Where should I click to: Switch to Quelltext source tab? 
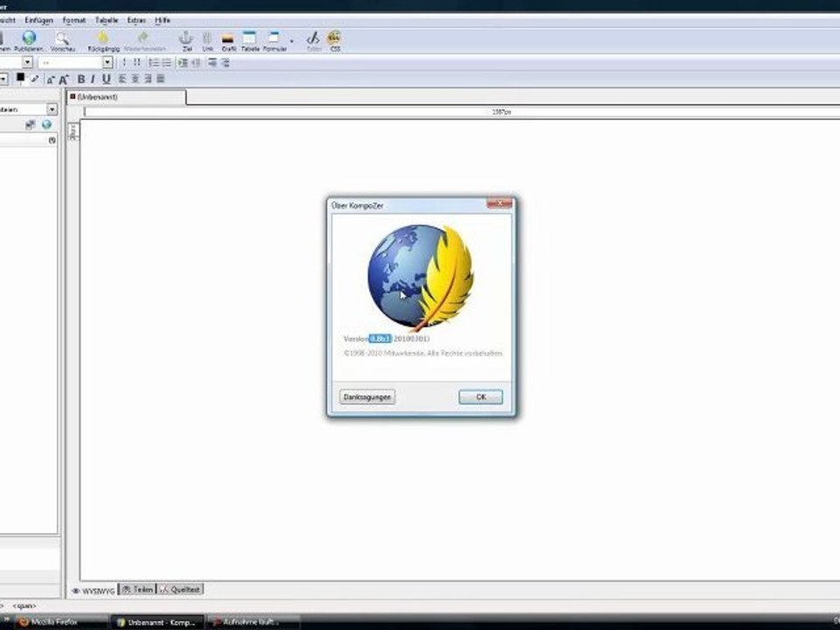pyautogui.click(x=180, y=589)
